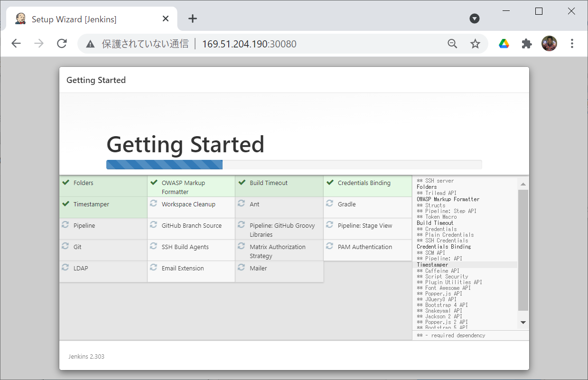Click the refresh icon beside Pipeline

click(x=65, y=225)
